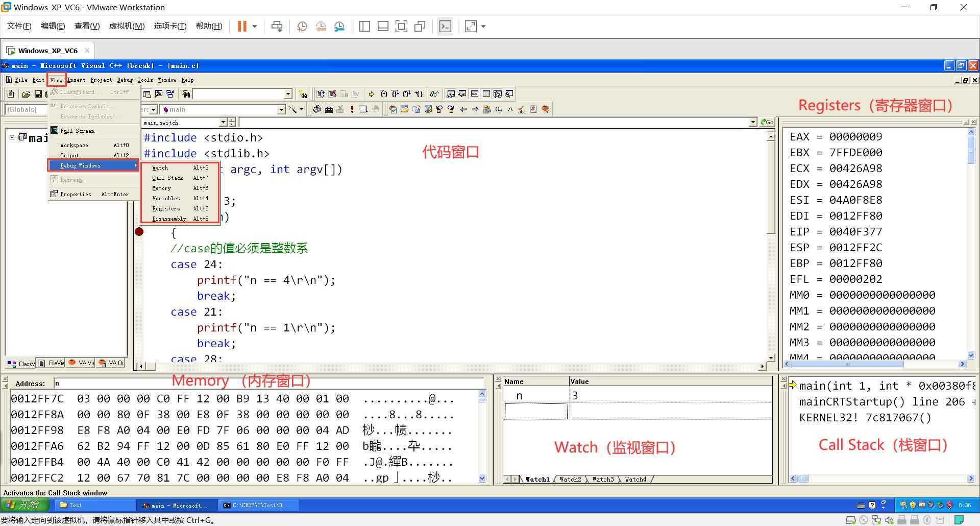Open VMware snapshot manager icon
This screenshot has width=980, height=526.
click(339, 27)
